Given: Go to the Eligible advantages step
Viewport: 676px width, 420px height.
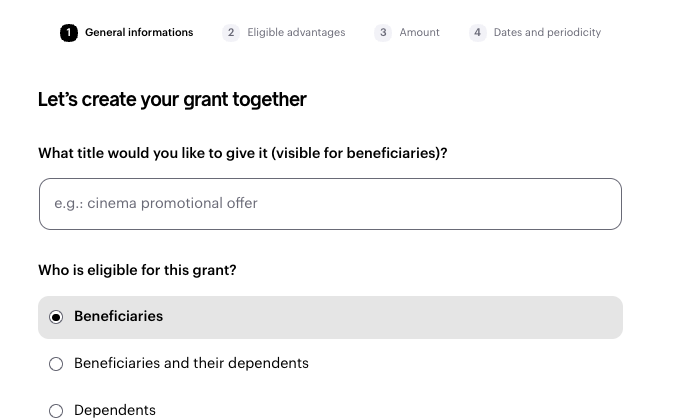Looking at the screenshot, I should point(296,33).
